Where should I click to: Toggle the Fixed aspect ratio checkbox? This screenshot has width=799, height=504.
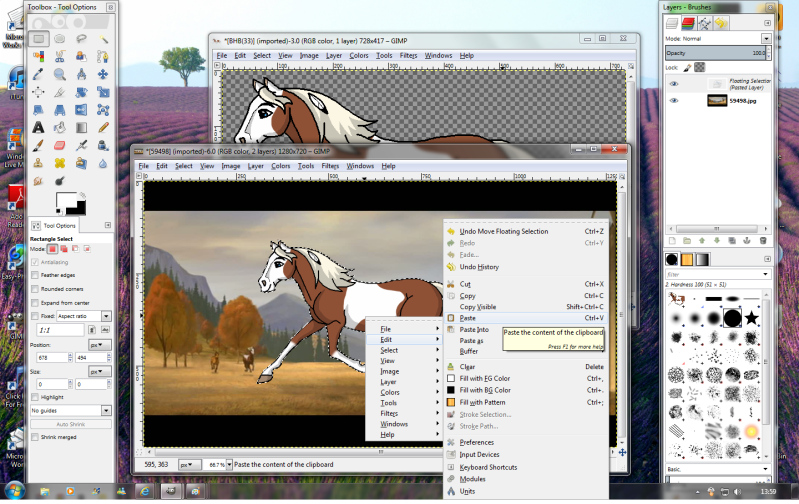click(x=35, y=316)
